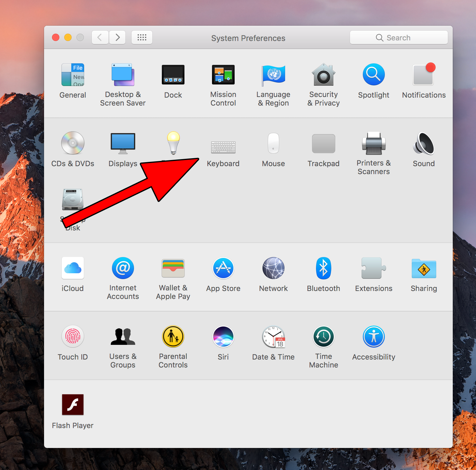This screenshot has height=470, width=476.
Task: Click the Bluetooth preferences icon
Action: tap(323, 268)
